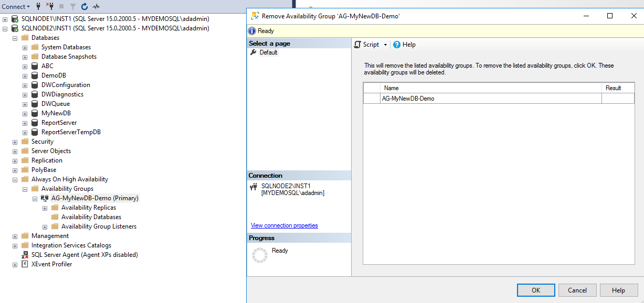Expand the ReportServer database node

(x=25, y=123)
